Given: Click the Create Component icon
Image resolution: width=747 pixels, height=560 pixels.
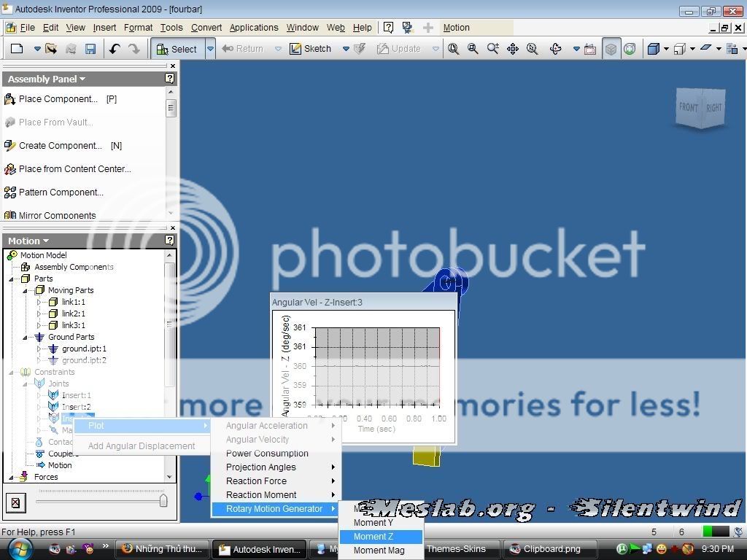Looking at the screenshot, I should pyautogui.click(x=10, y=146).
